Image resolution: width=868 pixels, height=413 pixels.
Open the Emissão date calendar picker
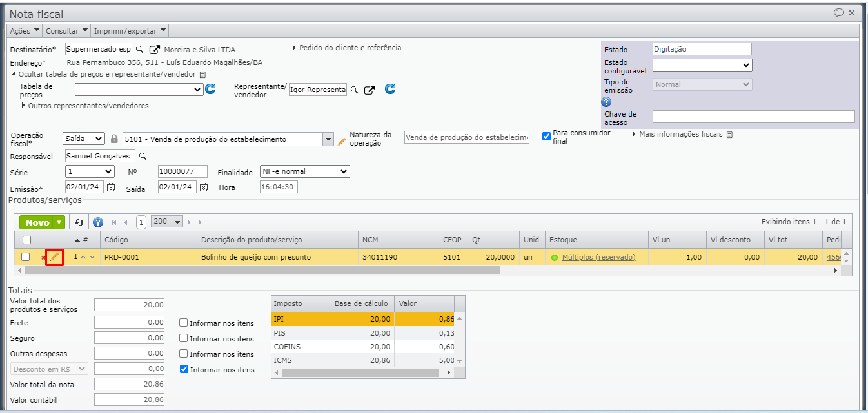tap(111, 187)
